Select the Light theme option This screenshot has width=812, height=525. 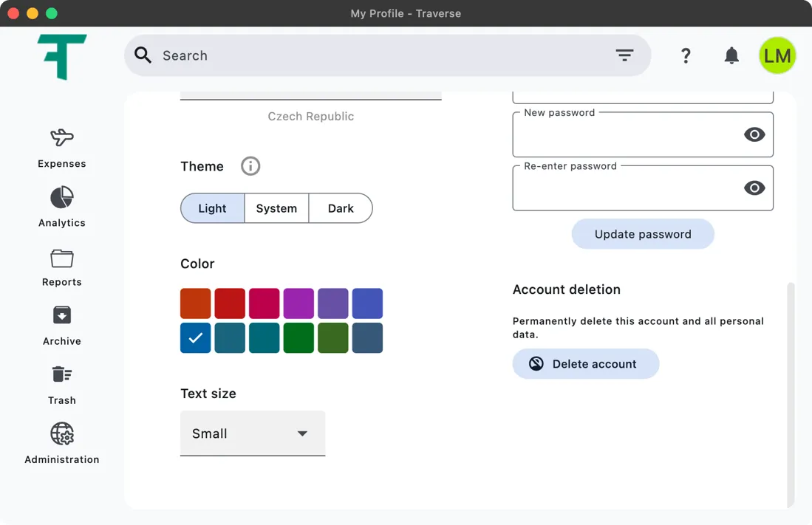212,208
